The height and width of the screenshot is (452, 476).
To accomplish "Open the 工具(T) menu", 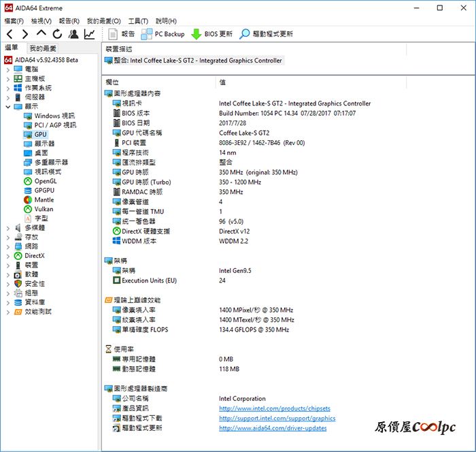I will click(138, 21).
